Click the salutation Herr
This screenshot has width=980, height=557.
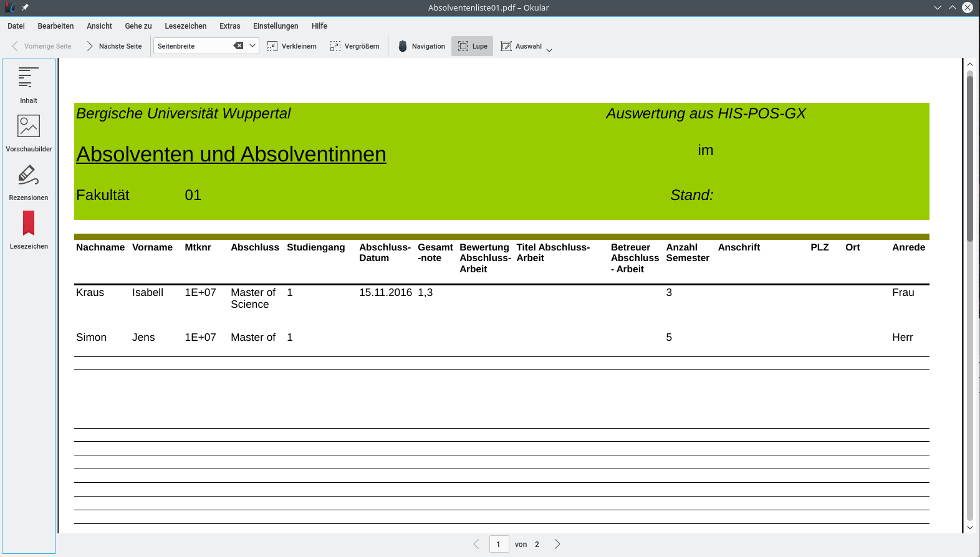pyautogui.click(x=903, y=338)
